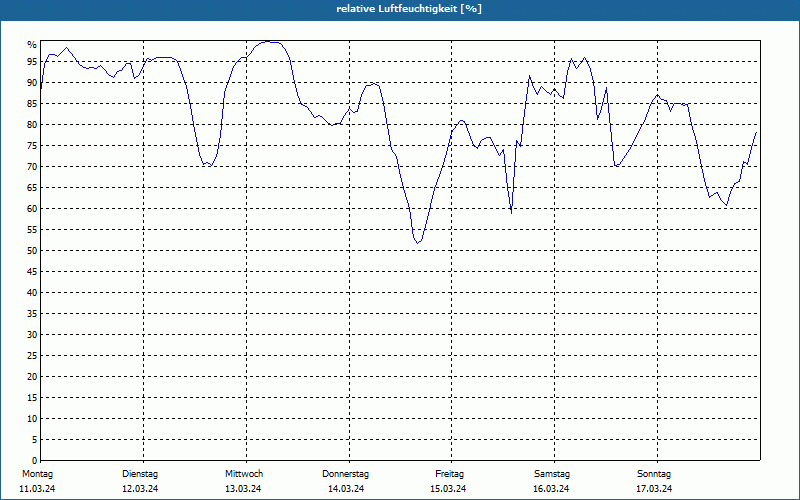
Task: Click the date '17.03.24'
Action: pos(654,489)
